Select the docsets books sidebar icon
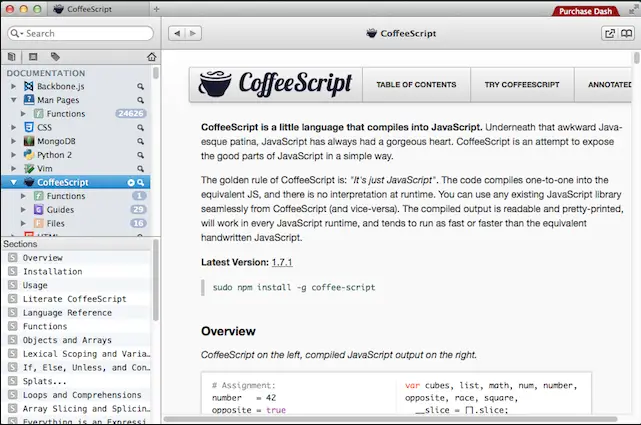 11,57
